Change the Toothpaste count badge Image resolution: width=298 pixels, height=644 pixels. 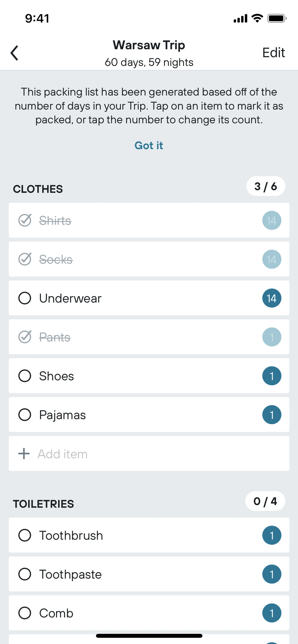tap(272, 574)
